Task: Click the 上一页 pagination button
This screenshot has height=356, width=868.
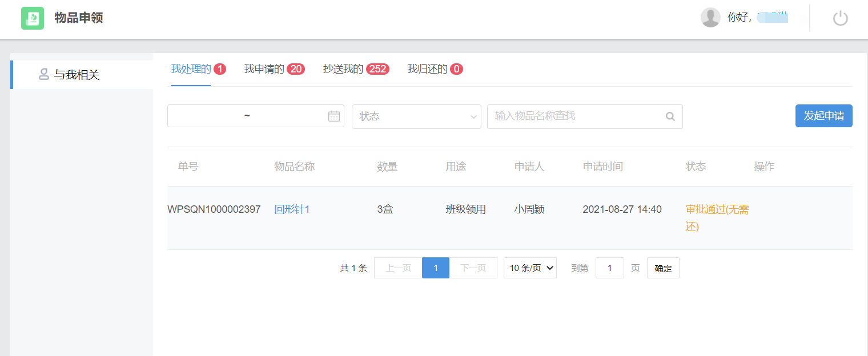Action: click(398, 268)
